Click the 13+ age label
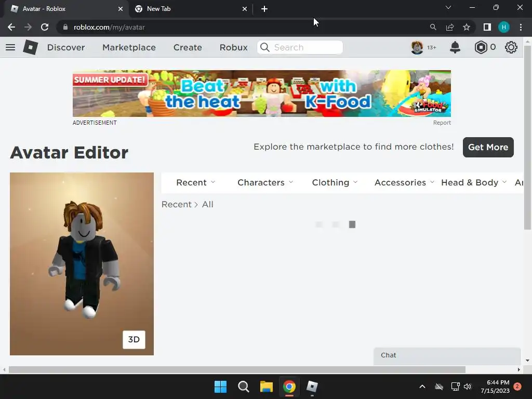The height and width of the screenshot is (399, 532). tap(432, 47)
